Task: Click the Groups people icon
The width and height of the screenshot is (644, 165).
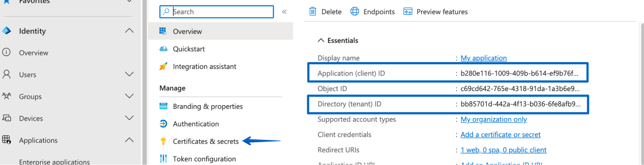Action: [6, 96]
